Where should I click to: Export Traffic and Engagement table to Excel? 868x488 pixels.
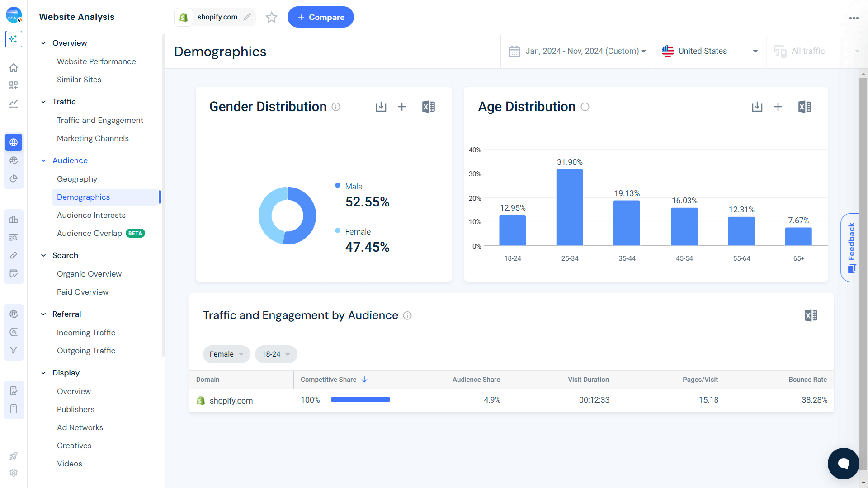[811, 315]
